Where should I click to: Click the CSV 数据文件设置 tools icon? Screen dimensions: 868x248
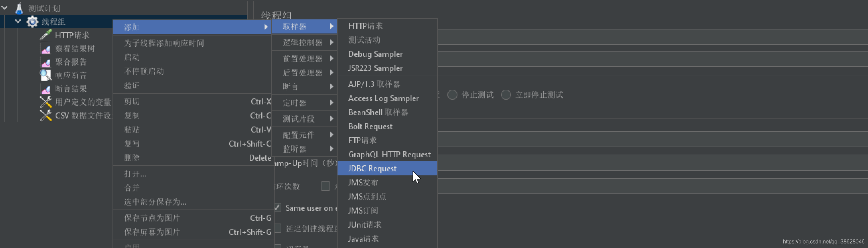46,115
